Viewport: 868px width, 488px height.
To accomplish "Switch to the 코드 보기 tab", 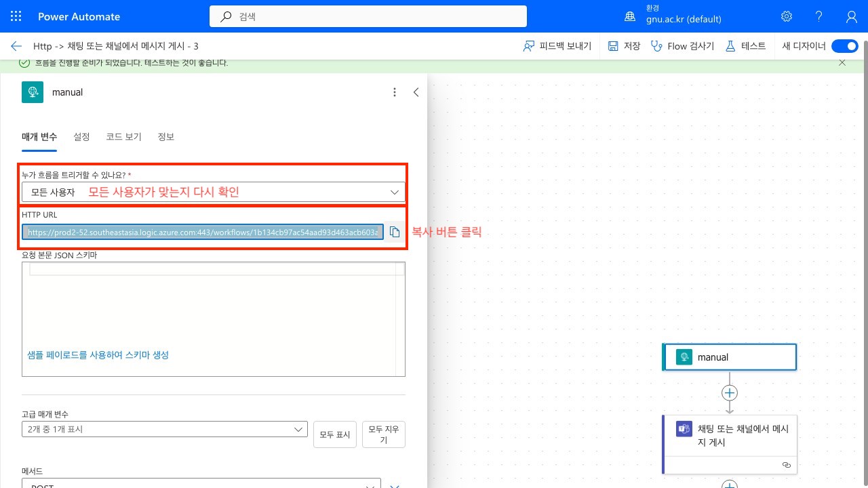I will click(123, 137).
